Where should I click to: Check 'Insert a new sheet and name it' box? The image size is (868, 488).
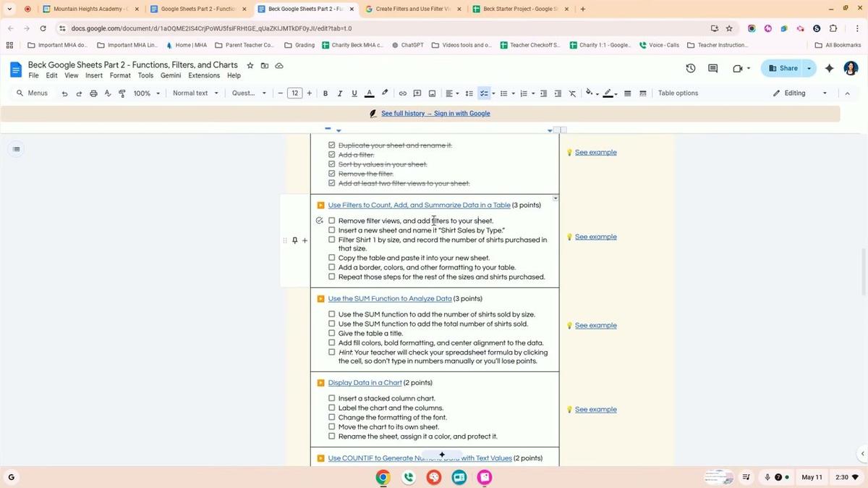tap(332, 230)
